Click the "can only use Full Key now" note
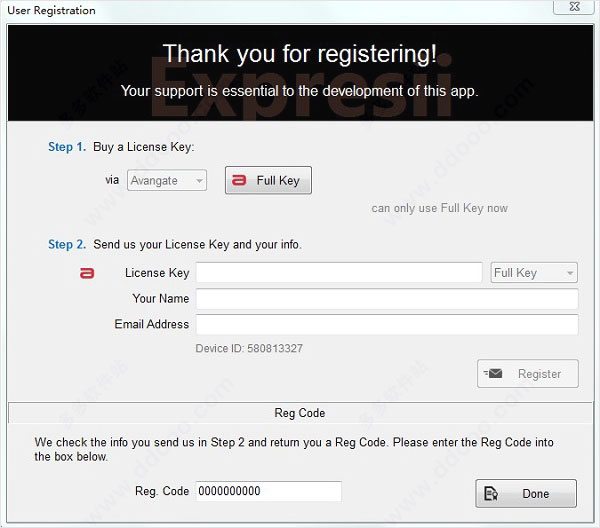 (x=439, y=208)
